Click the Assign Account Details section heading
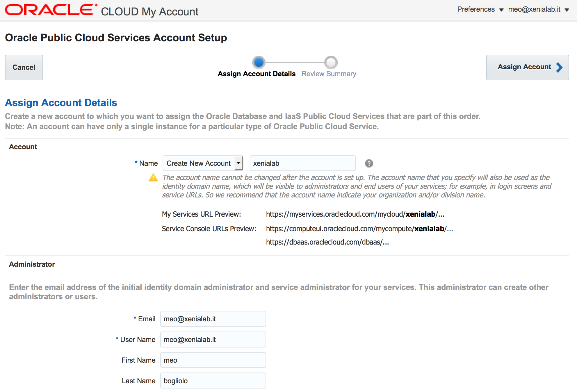 (x=61, y=103)
